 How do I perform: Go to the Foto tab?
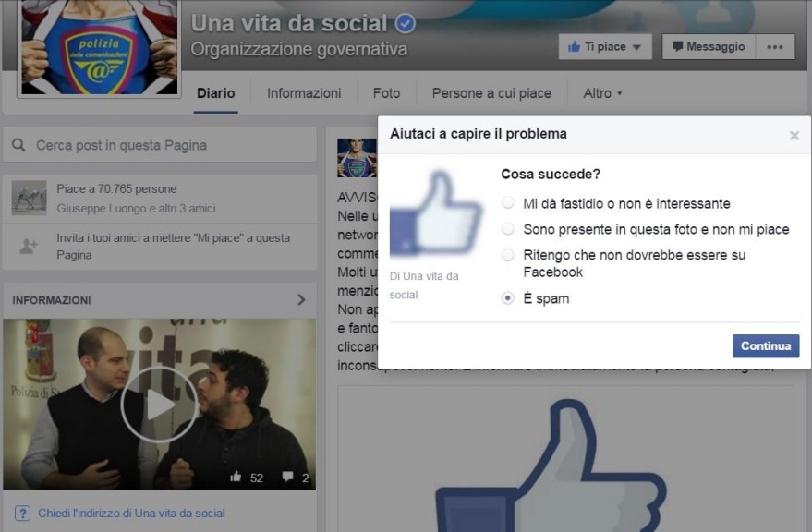pyautogui.click(x=386, y=93)
